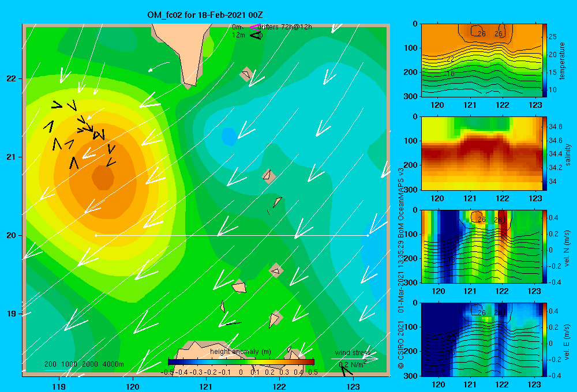577x392 pixels.
Task: Click longitude label 123 on the main map
Action: coord(353,387)
